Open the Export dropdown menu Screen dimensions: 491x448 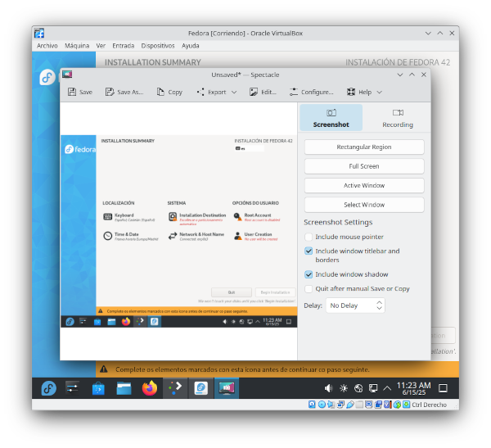pos(217,93)
